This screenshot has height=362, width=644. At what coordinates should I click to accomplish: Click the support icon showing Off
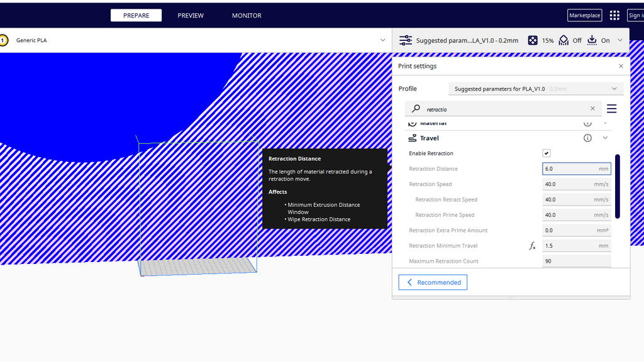[563, 40]
